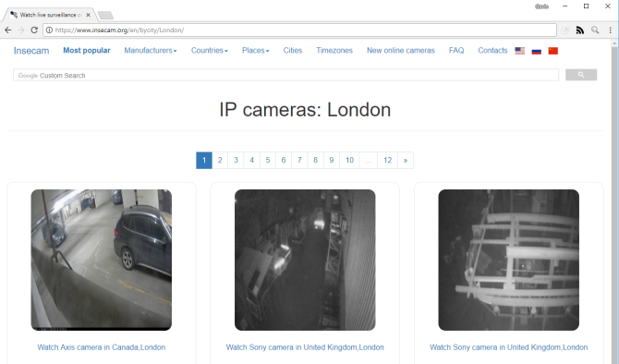Click the gray search submit button
This screenshot has width=619, height=364.
(x=581, y=75)
